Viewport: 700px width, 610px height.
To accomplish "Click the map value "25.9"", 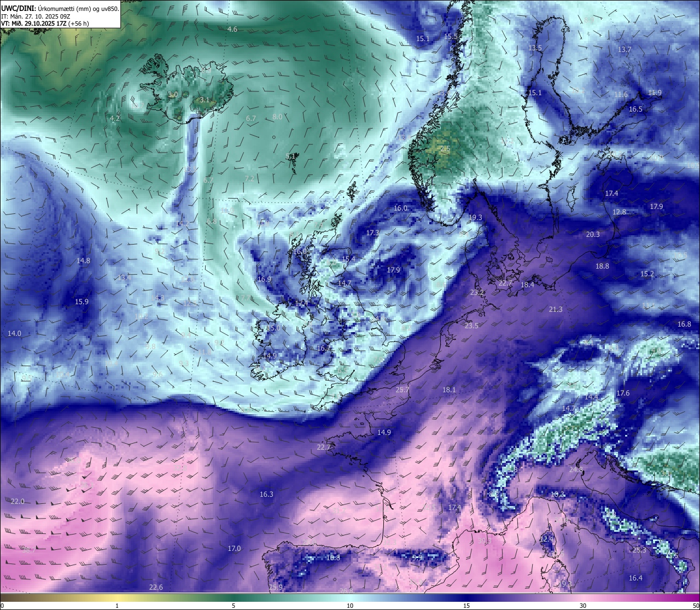I will tap(276, 588).
